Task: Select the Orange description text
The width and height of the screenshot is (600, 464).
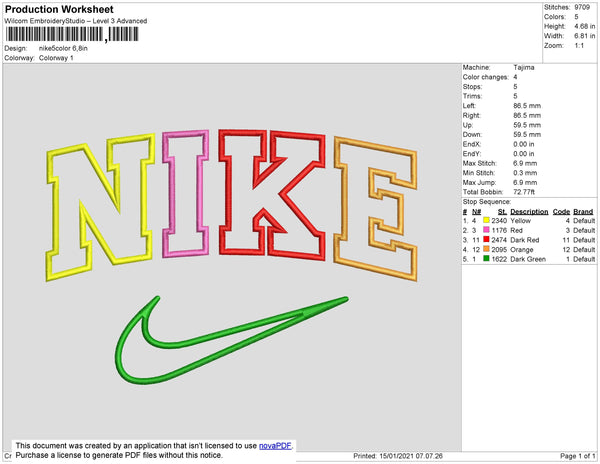Action: [x=522, y=249]
